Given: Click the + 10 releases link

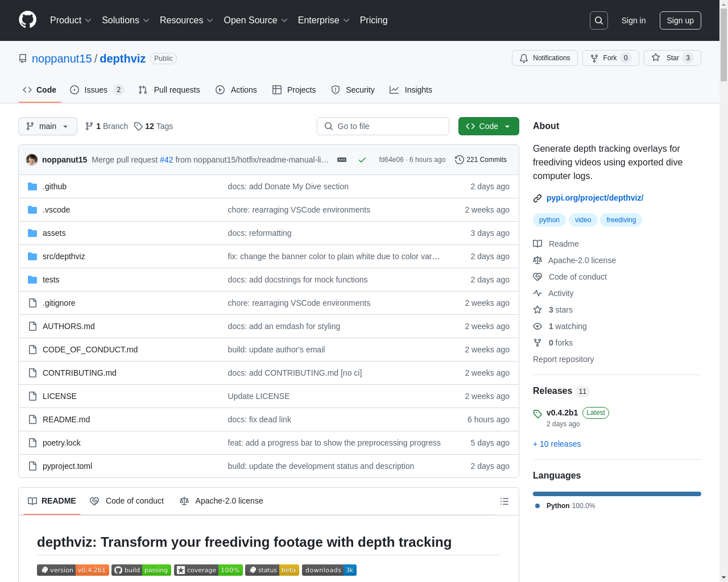Looking at the screenshot, I should tap(557, 444).
